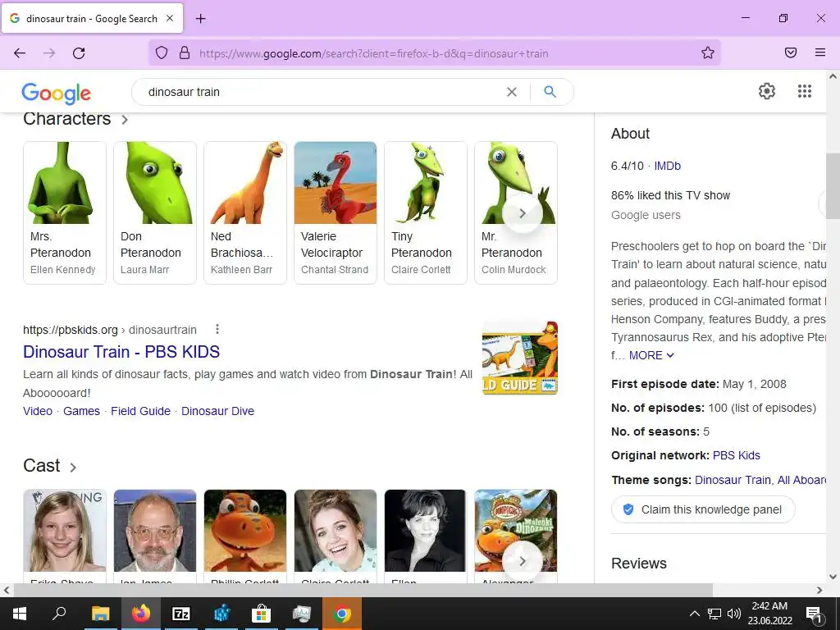840x630 pixels.
Task: Open the Dinosaur Train - PBS KIDS result
Action: pyautogui.click(x=121, y=352)
